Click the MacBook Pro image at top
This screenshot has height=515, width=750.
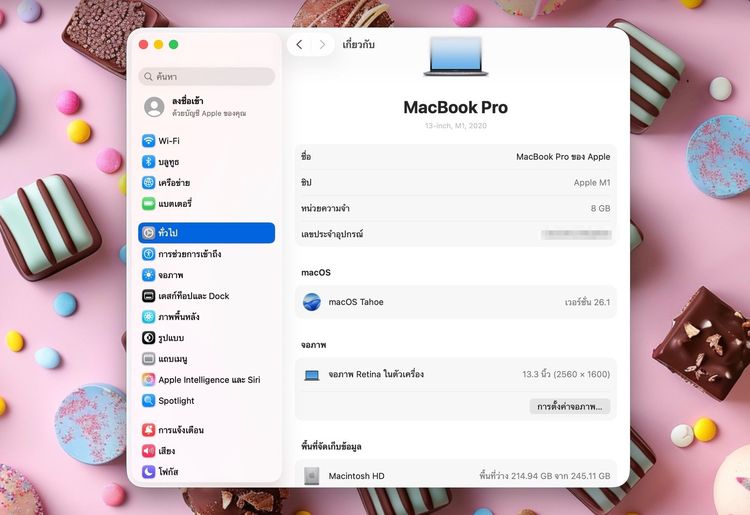point(456,56)
